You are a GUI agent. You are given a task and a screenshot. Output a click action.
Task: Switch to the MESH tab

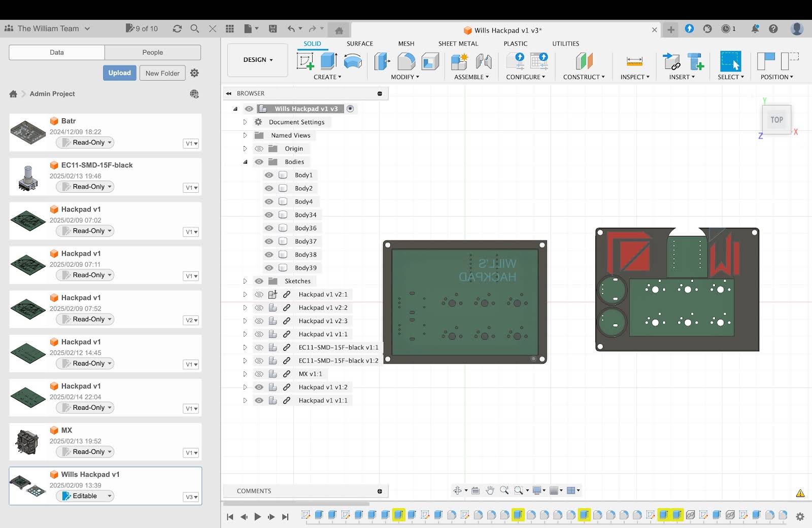point(406,44)
